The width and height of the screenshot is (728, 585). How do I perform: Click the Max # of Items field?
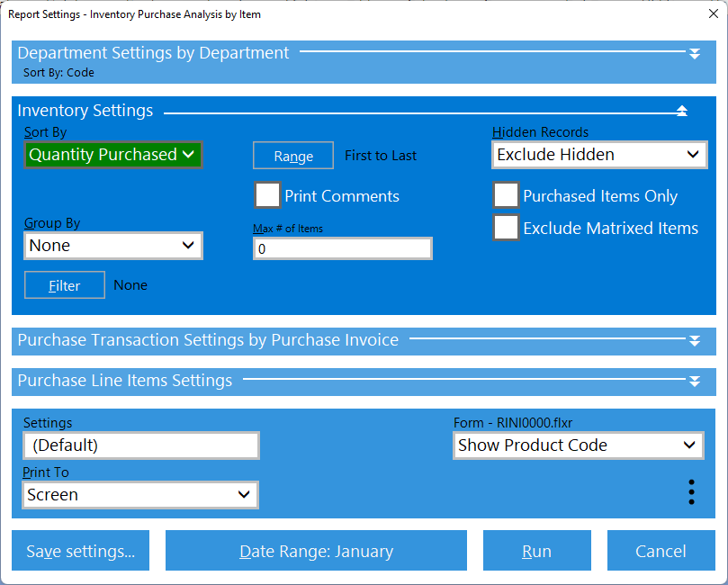342,249
